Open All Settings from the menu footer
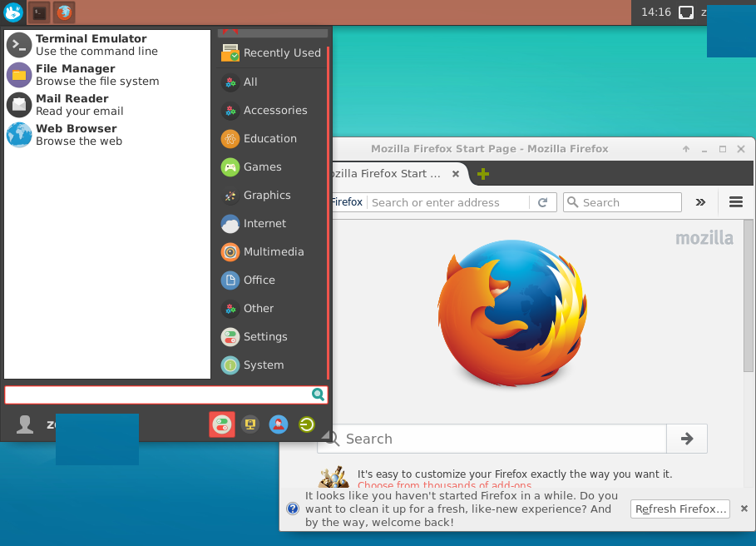Screen dimensions: 756x546 (222, 424)
